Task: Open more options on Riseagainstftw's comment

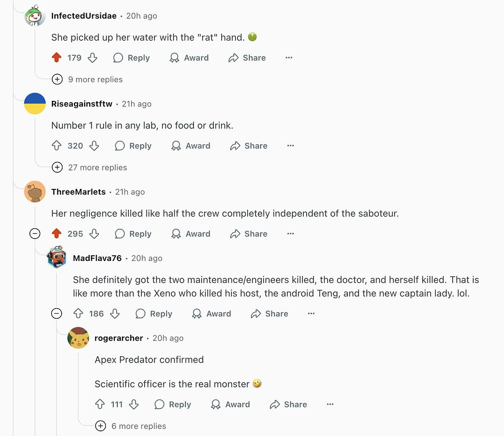Action: (x=290, y=146)
